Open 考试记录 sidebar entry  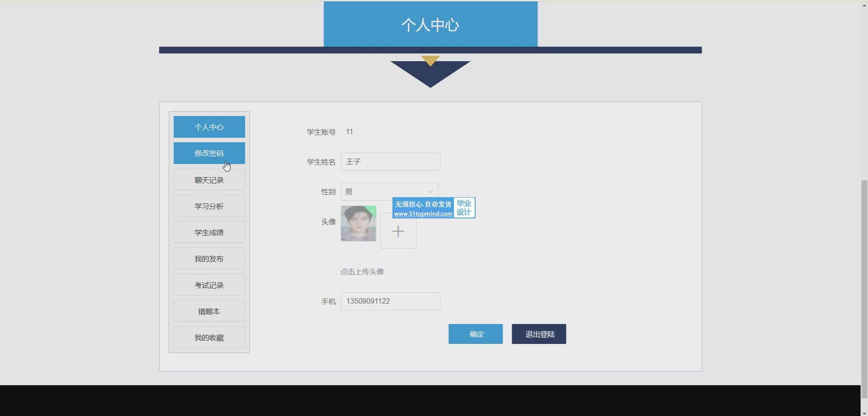pos(209,285)
